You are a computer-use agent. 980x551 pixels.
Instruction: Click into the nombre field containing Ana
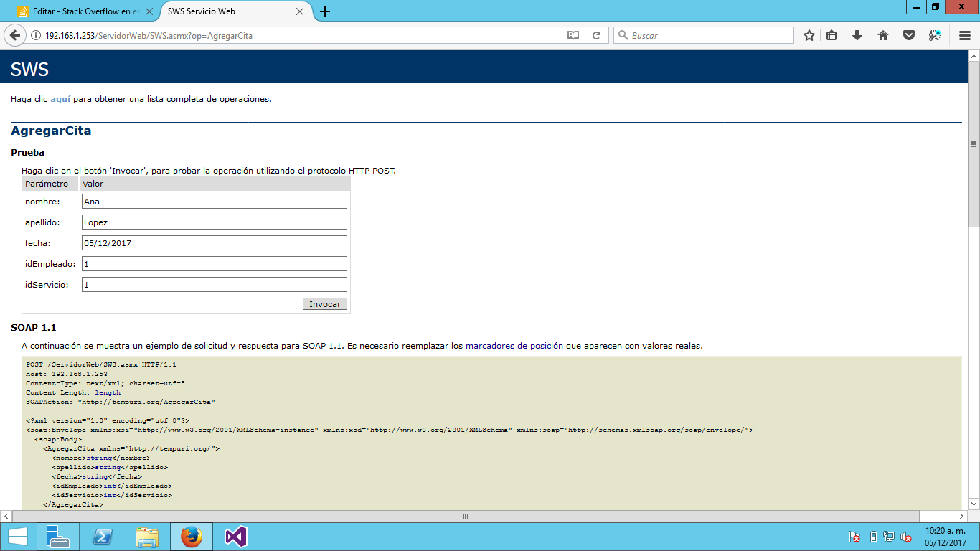(x=215, y=202)
